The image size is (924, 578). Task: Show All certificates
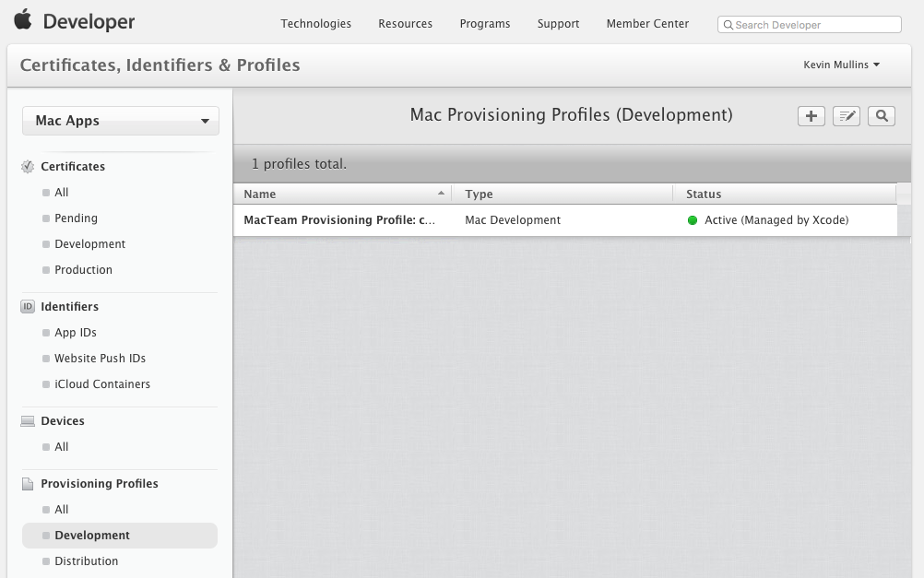pos(61,193)
